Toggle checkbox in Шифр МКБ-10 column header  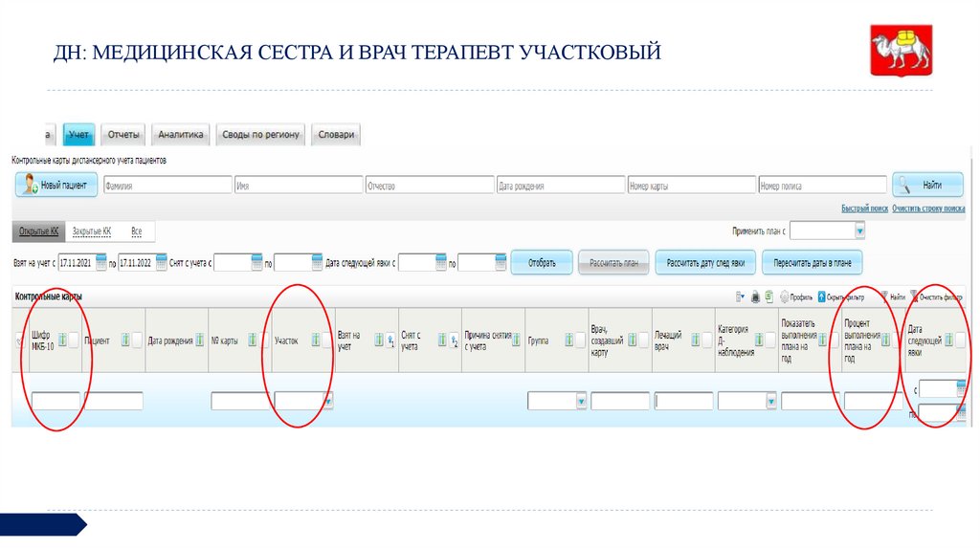(x=75, y=340)
